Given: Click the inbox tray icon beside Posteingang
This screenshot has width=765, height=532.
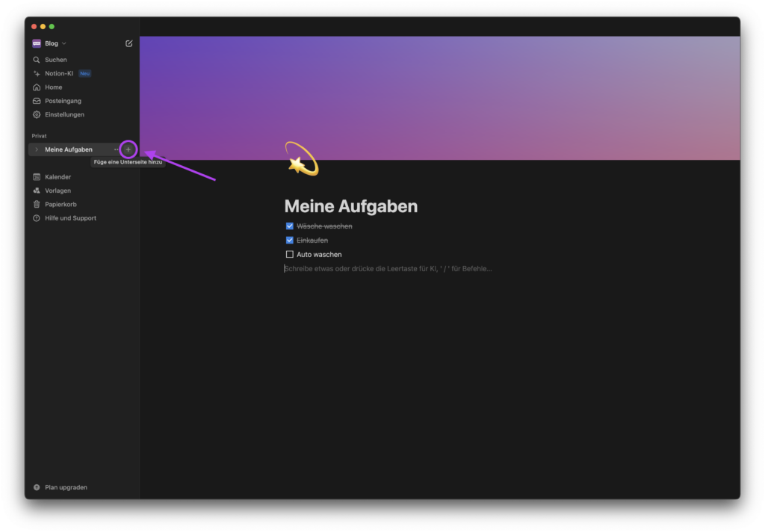Looking at the screenshot, I should tap(37, 101).
